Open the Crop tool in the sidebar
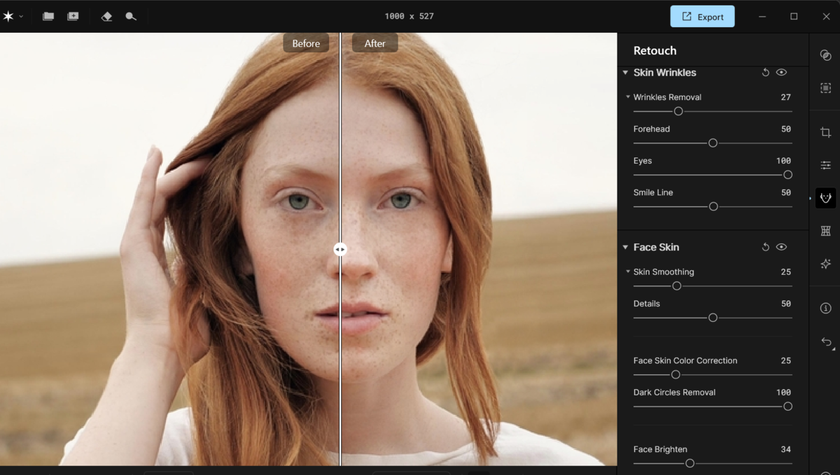This screenshot has height=475, width=840. click(826, 132)
